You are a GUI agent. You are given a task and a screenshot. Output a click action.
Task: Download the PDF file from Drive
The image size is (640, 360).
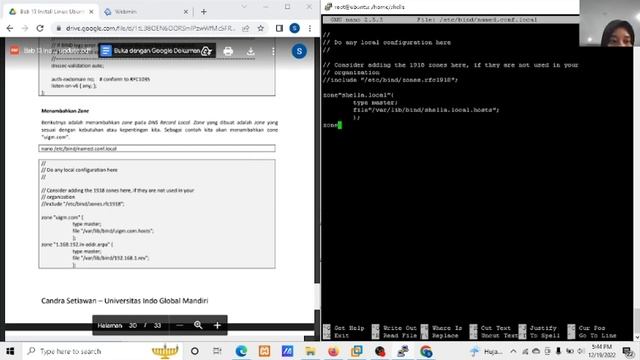point(251,51)
